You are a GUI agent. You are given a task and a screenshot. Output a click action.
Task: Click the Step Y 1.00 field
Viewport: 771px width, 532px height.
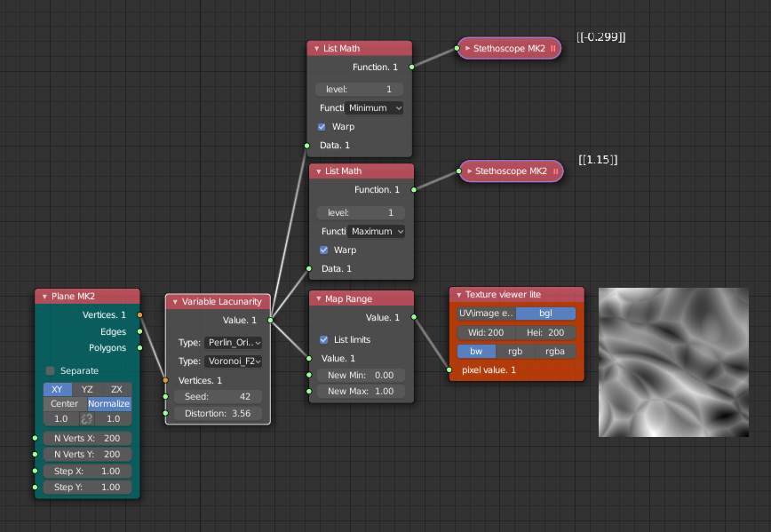pyautogui.click(x=88, y=488)
